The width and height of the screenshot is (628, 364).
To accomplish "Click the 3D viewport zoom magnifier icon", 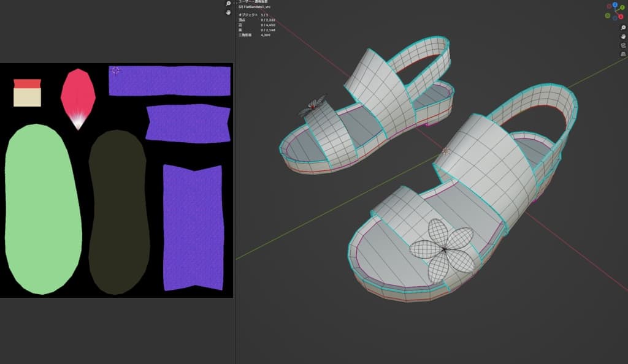I will [622, 28].
